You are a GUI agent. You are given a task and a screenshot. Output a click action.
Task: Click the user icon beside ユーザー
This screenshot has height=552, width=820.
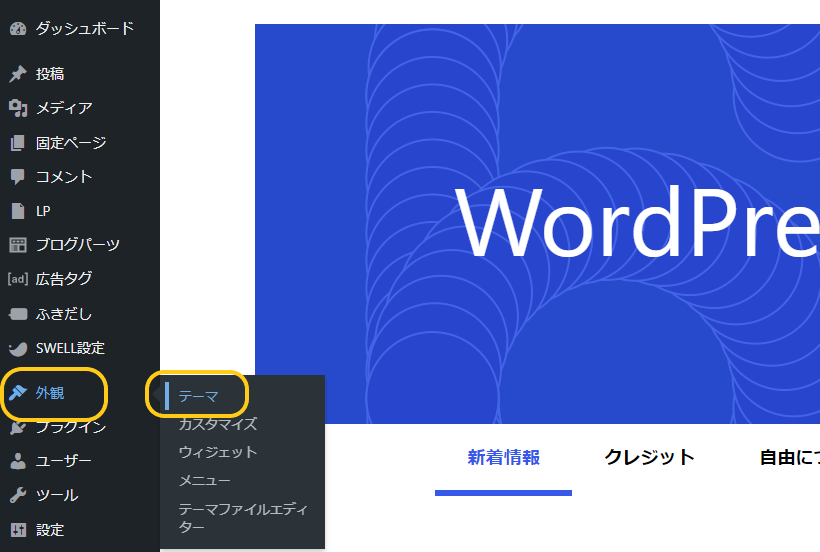coord(18,461)
